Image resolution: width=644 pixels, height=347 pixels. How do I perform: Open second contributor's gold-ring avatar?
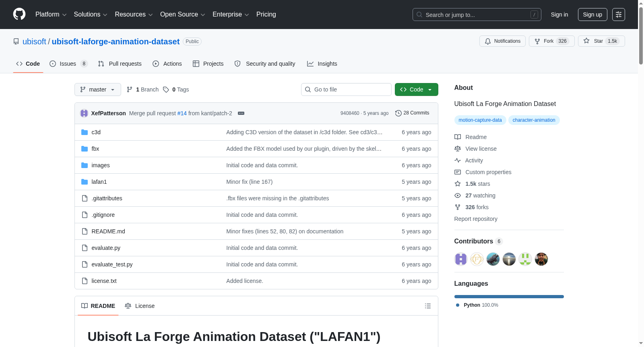477,259
